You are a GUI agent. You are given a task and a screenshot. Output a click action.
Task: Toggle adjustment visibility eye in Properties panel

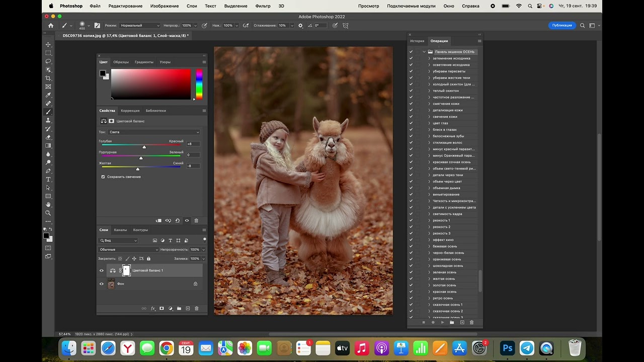[x=187, y=220]
